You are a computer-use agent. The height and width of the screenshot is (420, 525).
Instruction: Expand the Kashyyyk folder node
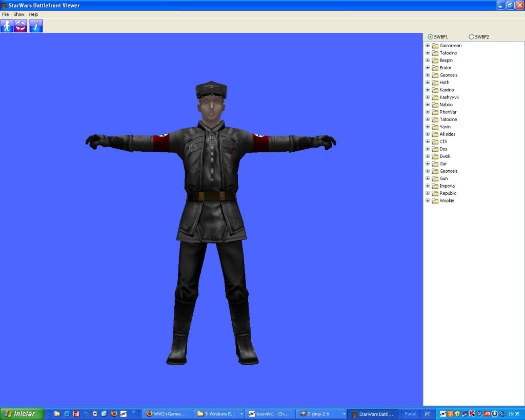tap(428, 97)
